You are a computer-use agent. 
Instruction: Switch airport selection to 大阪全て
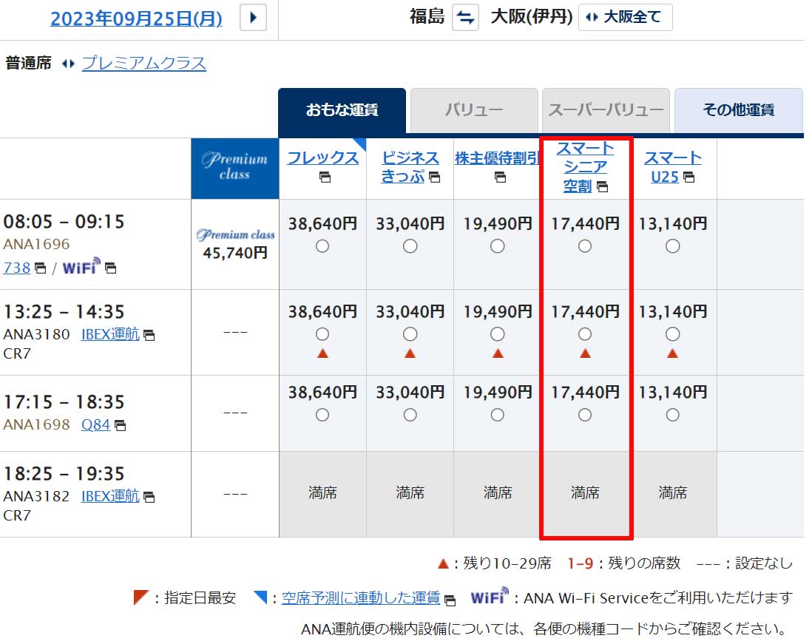click(625, 18)
